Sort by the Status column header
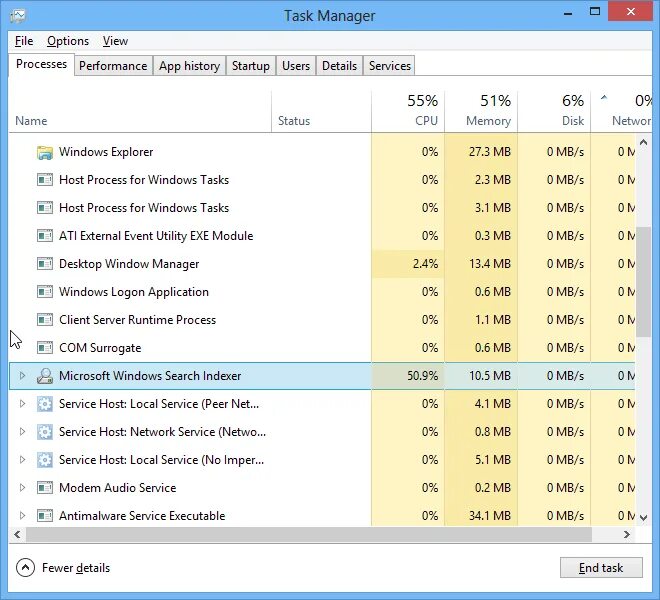660x600 pixels. (322, 112)
